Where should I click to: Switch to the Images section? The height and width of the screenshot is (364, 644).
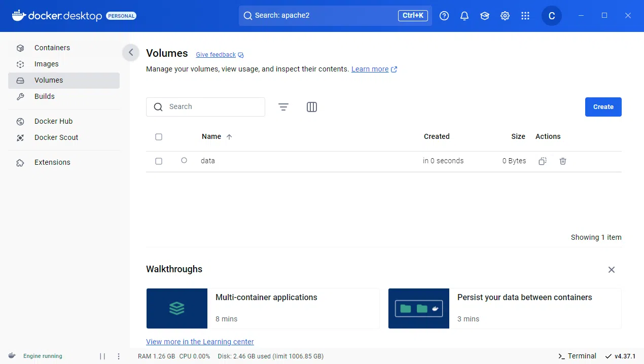[46, 64]
